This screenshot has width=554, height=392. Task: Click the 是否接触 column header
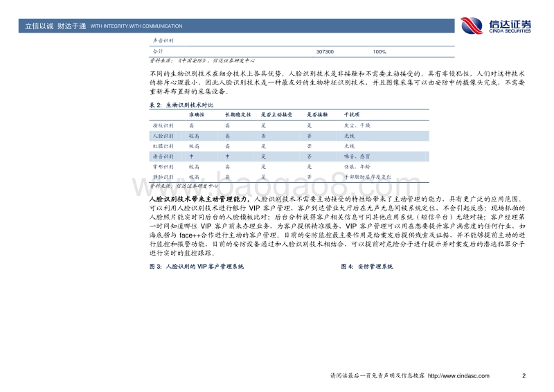point(317,114)
